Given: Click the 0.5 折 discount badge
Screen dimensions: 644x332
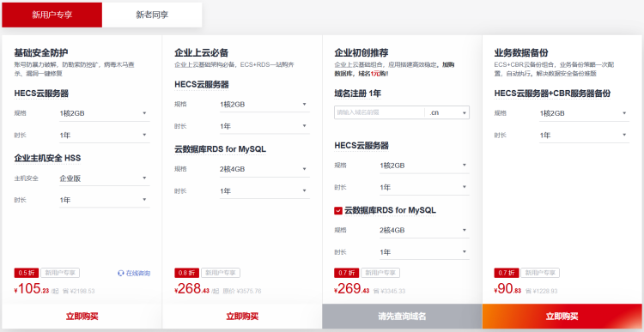Looking at the screenshot, I should click(x=27, y=273).
